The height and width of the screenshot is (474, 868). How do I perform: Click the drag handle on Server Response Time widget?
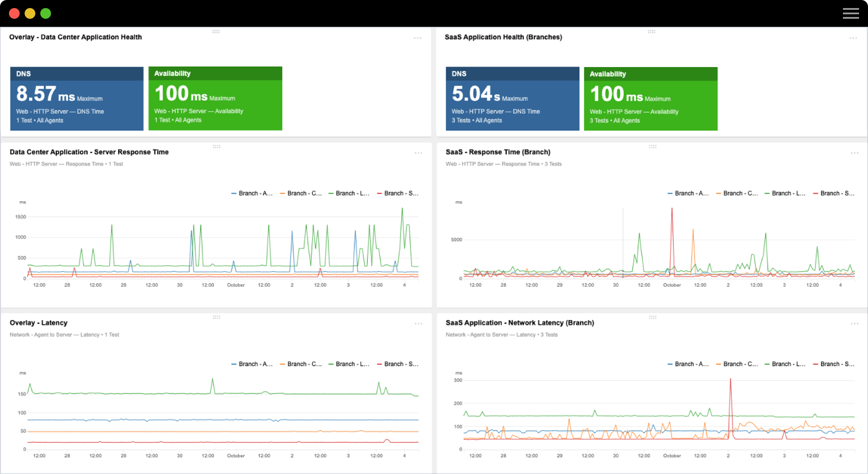coord(216,147)
